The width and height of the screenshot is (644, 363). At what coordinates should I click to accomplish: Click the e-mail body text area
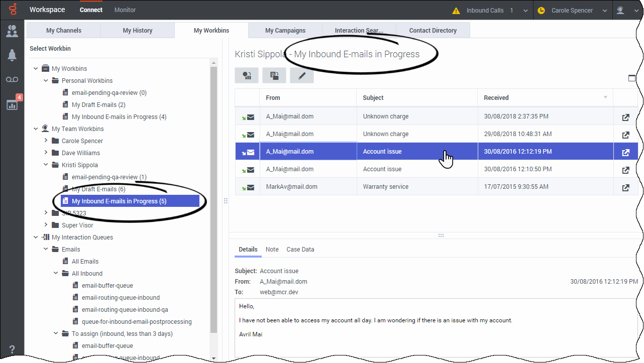click(436, 328)
